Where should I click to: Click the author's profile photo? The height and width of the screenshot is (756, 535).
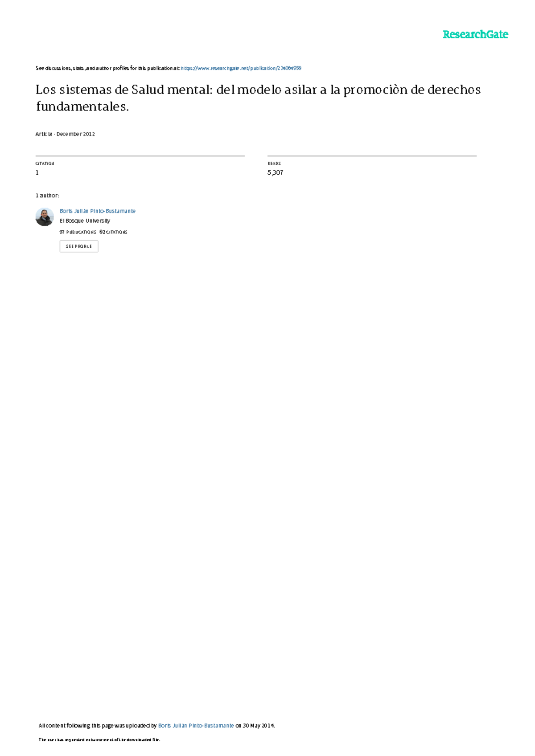tap(45, 217)
